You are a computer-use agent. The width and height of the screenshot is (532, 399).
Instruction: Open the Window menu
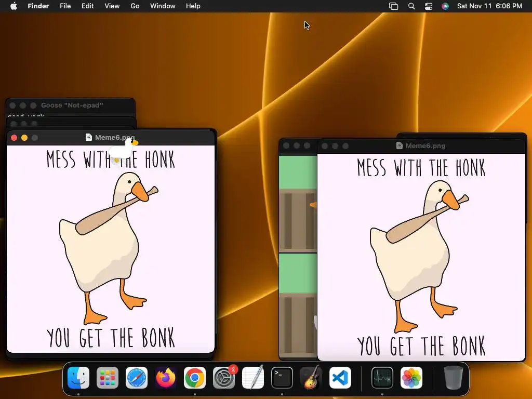pos(163,6)
